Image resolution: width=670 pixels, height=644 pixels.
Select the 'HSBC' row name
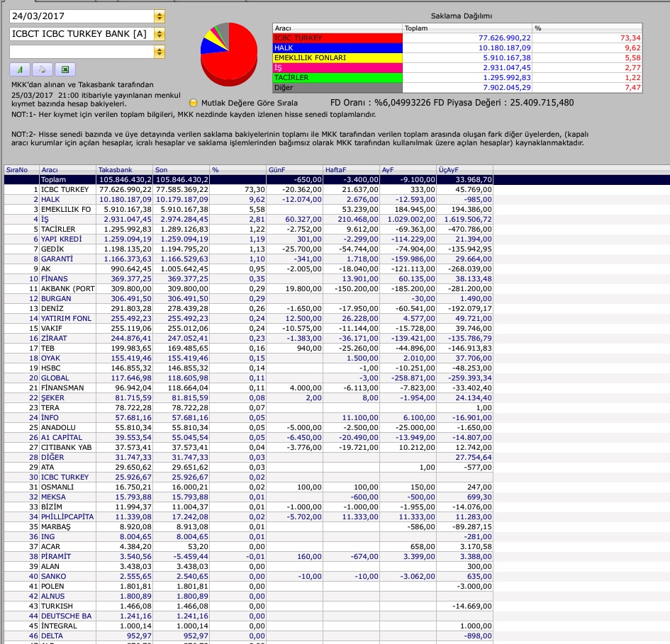click(50, 368)
